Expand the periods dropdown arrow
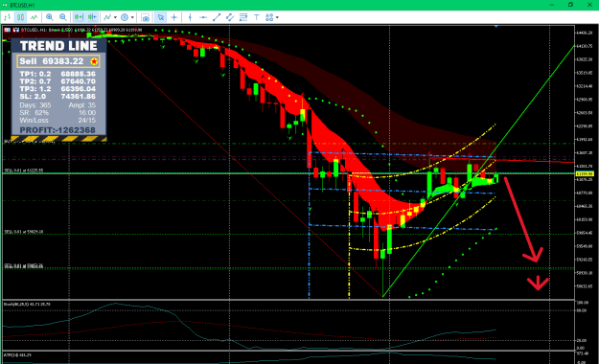Viewport: 599px width, 364px height. point(132,17)
